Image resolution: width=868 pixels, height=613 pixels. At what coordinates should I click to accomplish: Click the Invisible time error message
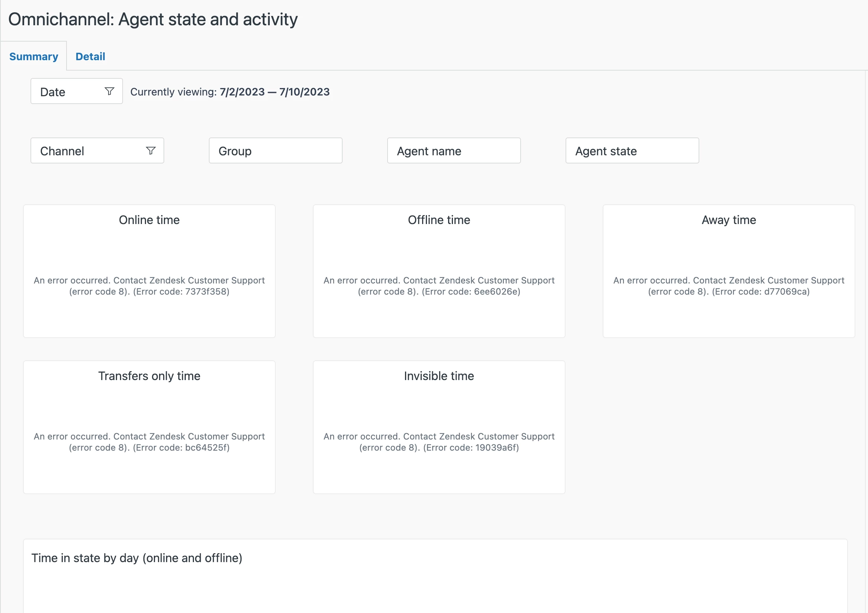438,442
